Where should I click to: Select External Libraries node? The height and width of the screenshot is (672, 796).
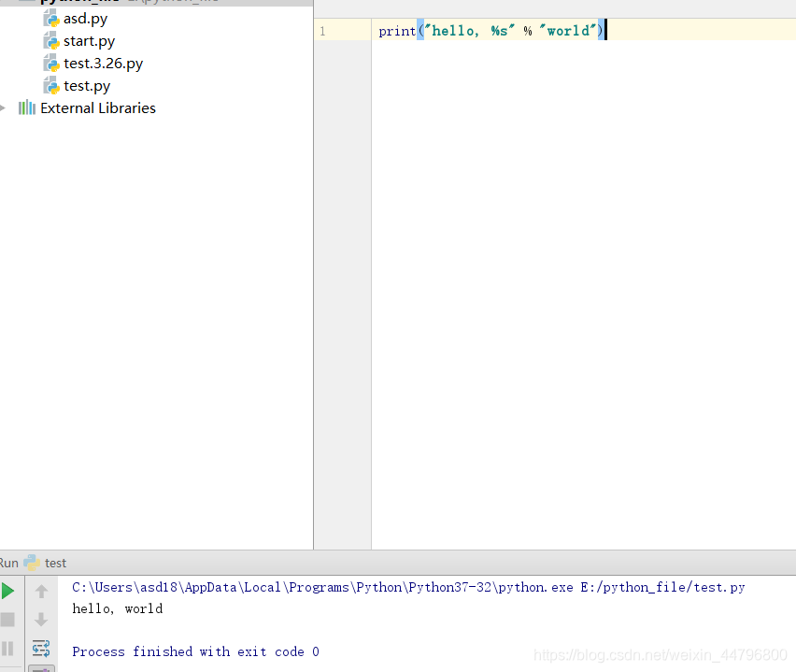[98, 108]
